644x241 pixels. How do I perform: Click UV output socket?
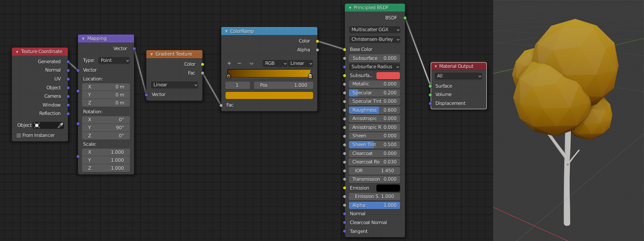tap(68, 79)
